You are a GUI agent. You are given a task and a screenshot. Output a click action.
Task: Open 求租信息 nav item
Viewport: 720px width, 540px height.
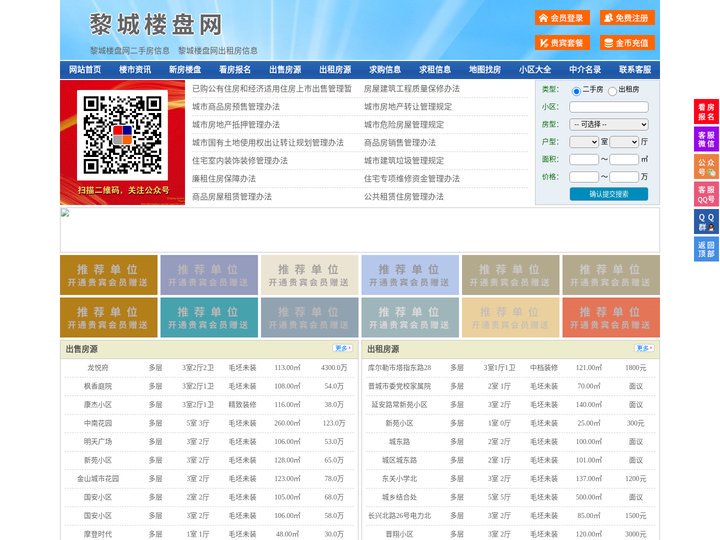pyautogui.click(x=435, y=70)
